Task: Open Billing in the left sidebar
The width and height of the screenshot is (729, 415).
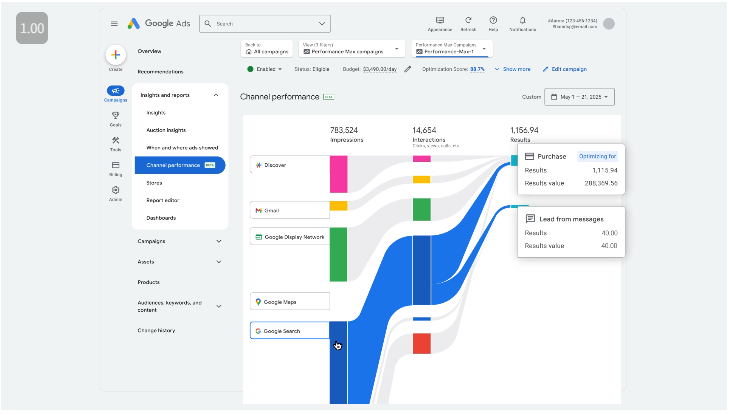Action: pyautogui.click(x=115, y=166)
